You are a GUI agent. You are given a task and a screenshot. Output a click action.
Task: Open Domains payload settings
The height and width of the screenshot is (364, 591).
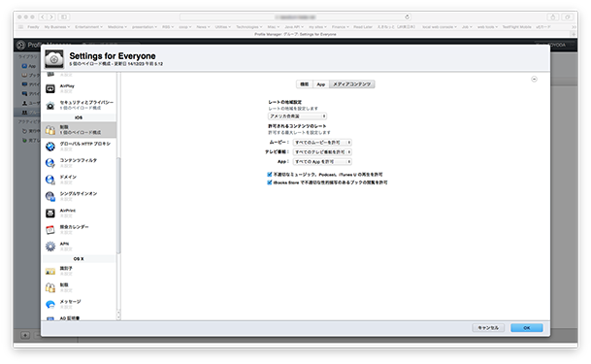(x=80, y=180)
